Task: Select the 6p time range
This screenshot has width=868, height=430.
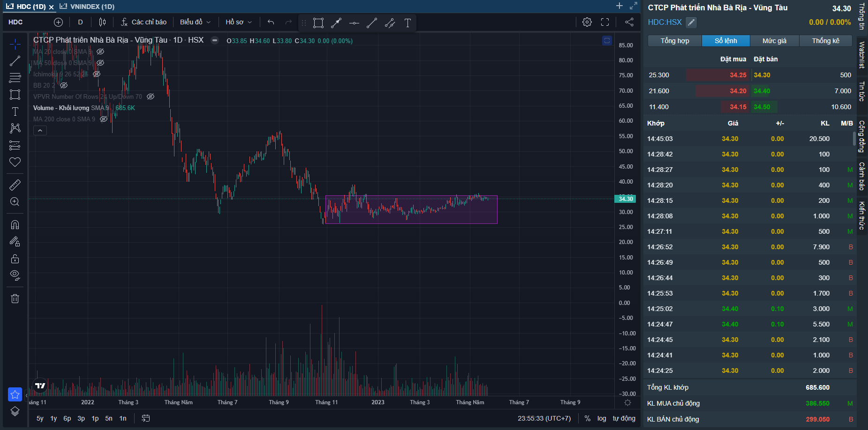Action: coord(67,418)
